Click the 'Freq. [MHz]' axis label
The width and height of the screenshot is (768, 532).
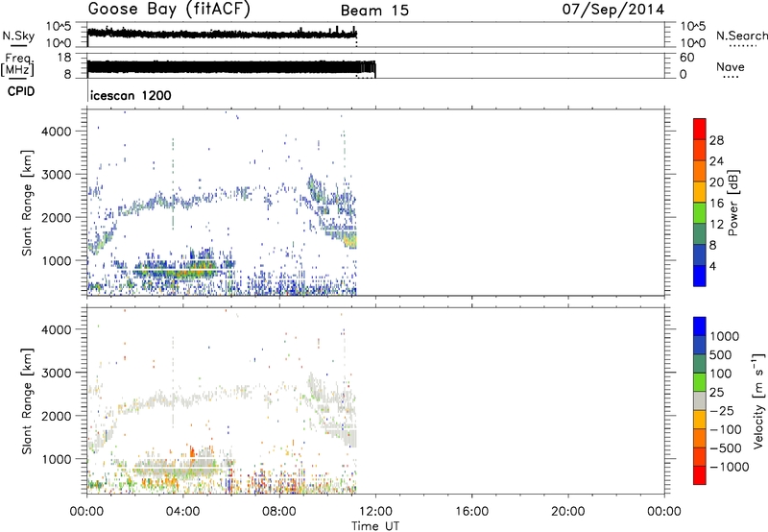coord(17,65)
